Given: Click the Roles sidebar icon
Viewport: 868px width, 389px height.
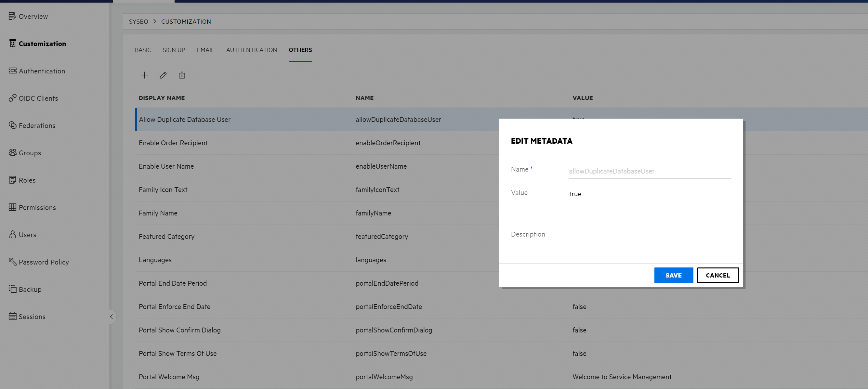Looking at the screenshot, I should click(12, 180).
